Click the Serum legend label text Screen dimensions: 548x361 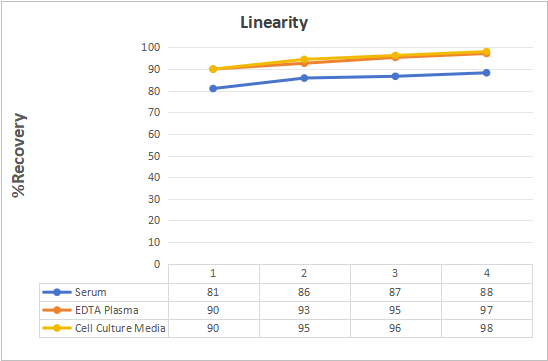click(91, 292)
